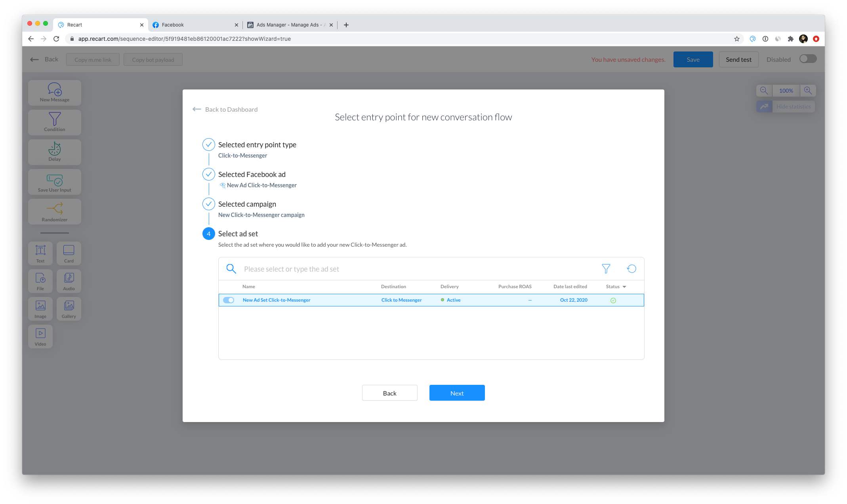
Task: Click the Date last edited header
Action: (570, 287)
